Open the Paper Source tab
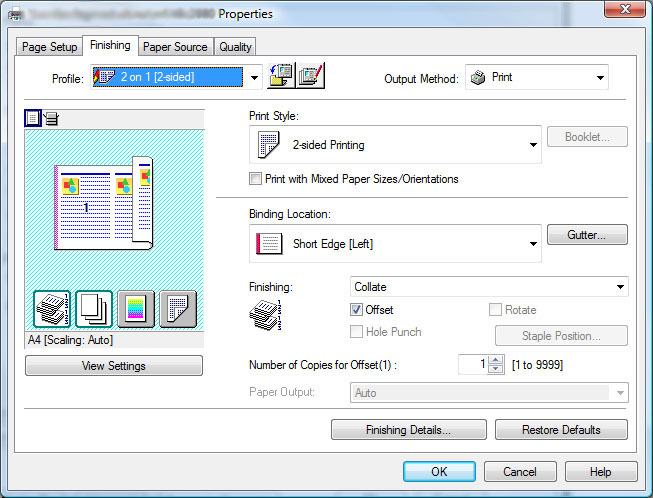653x498 pixels. pyautogui.click(x=175, y=47)
